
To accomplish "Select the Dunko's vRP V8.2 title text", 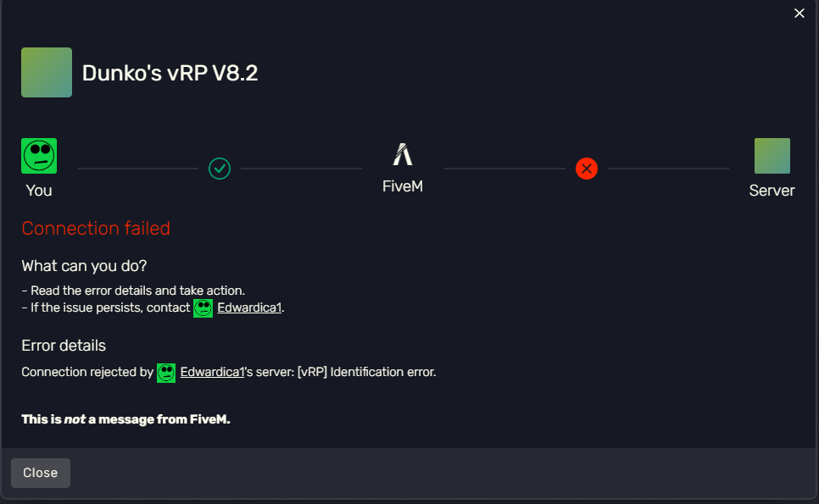I will [x=169, y=72].
